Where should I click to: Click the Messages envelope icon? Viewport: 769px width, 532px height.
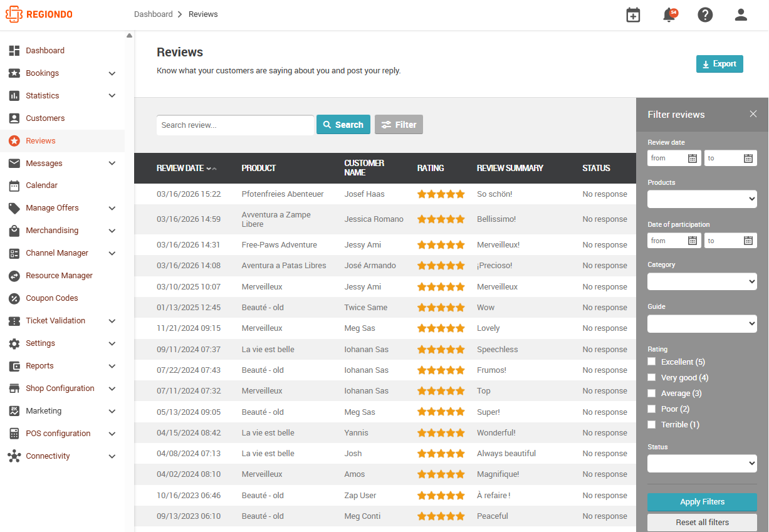point(14,164)
